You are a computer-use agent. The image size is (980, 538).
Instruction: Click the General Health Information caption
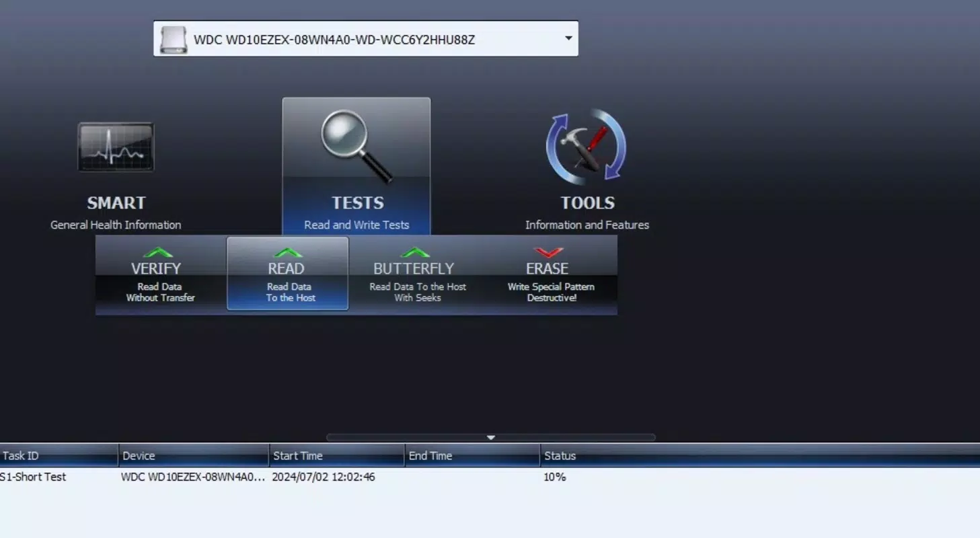[116, 225]
